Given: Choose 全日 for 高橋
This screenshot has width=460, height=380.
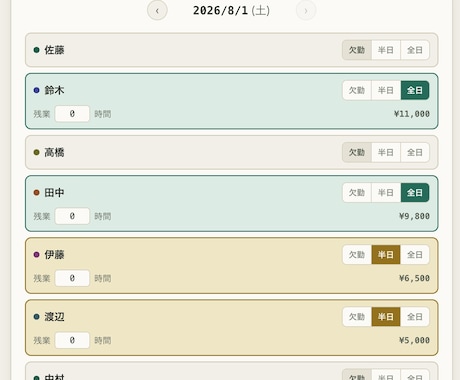Looking at the screenshot, I should (x=415, y=152).
